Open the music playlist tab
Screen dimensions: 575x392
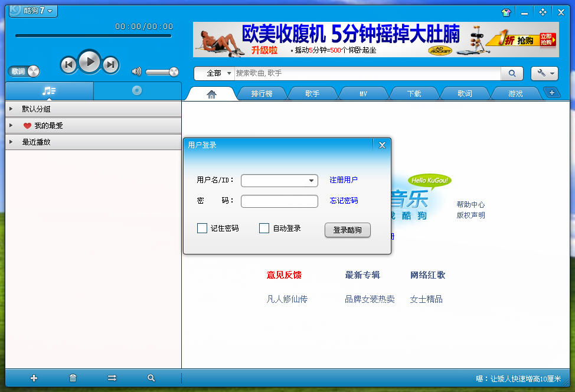[x=49, y=90]
